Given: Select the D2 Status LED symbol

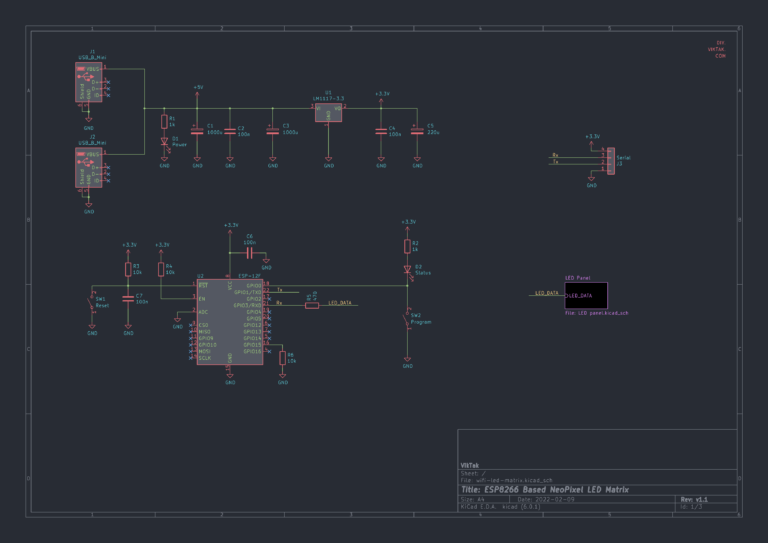Looking at the screenshot, I should 407,268.
